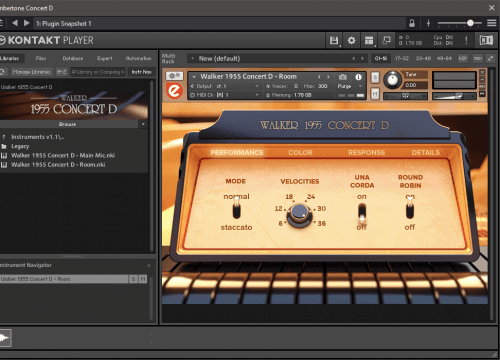
Task: Open Kontakt options gear icon
Action: (x=351, y=41)
